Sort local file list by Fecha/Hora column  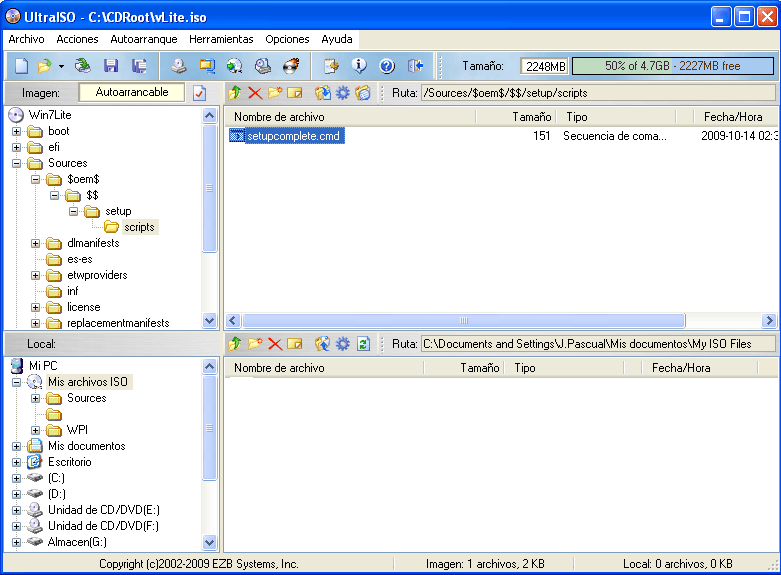point(699,368)
